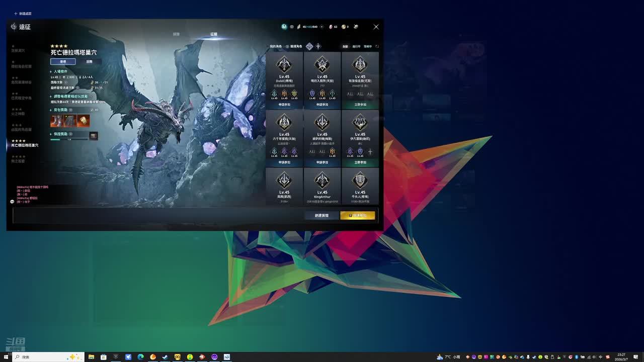Screen dimensions: 644x362
Task: Expand the 保證獎勵 section header
Action: pyautogui.click(x=60, y=134)
